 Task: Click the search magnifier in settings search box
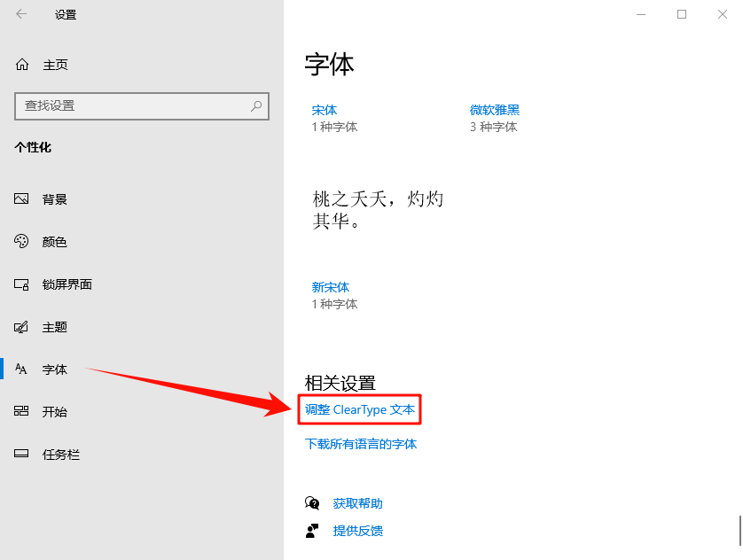255,106
